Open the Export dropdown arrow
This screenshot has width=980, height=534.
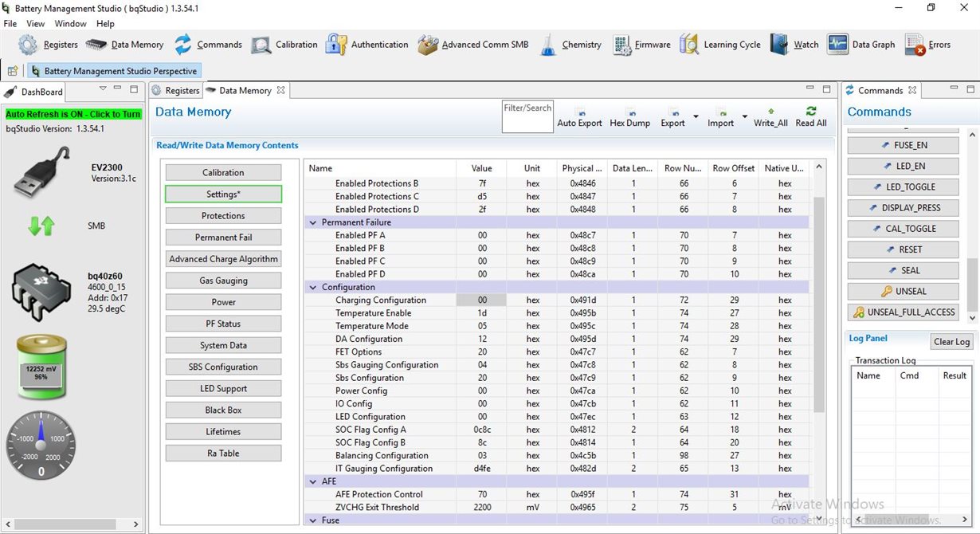pos(696,118)
